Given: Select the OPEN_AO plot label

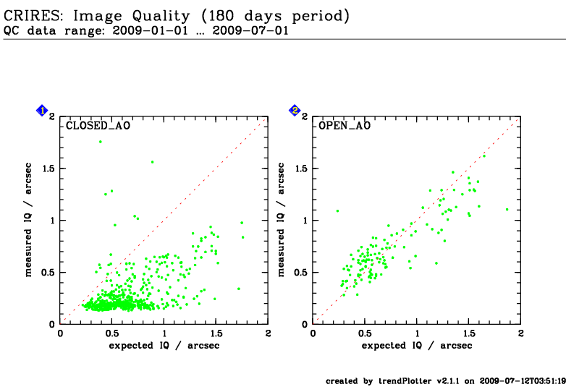Looking at the screenshot, I should click(345, 126).
